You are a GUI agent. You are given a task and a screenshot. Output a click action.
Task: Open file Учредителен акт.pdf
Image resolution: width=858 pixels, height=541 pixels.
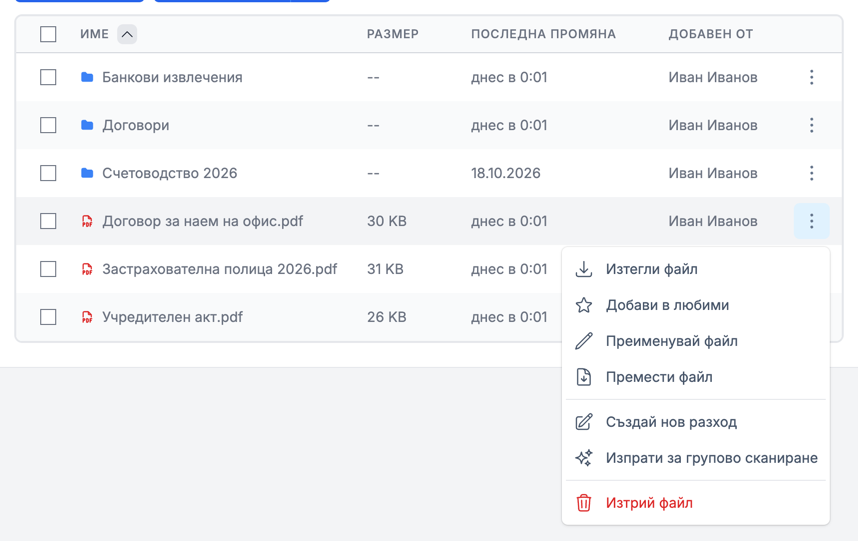172,317
